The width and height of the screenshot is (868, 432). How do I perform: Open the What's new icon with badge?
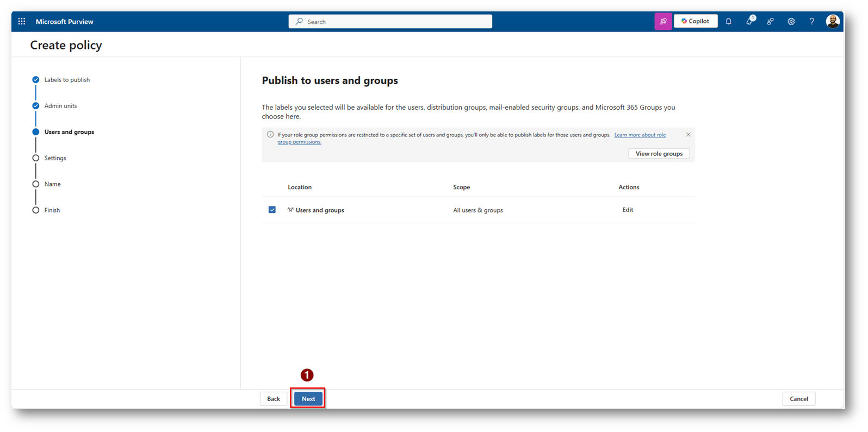click(x=749, y=22)
